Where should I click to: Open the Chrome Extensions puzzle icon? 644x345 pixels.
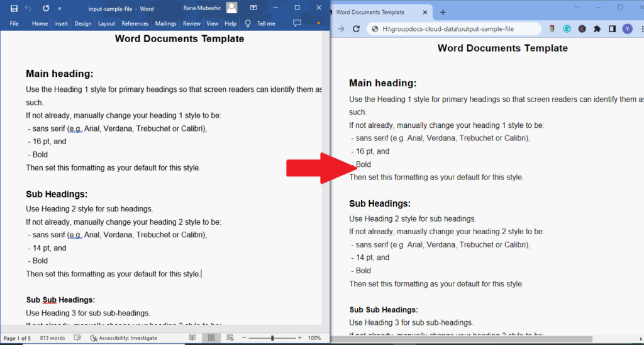(597, 29)
